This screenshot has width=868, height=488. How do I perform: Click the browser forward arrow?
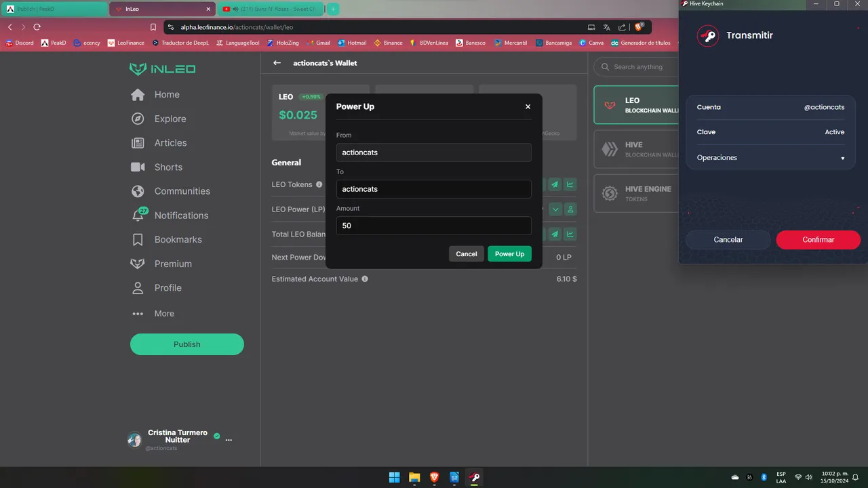[x=23, y=27]
